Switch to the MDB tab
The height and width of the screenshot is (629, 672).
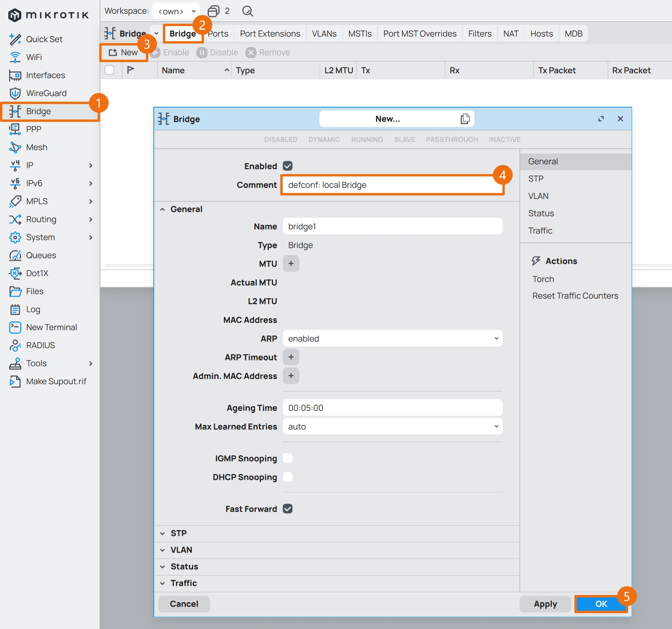(x=574, y=34)
